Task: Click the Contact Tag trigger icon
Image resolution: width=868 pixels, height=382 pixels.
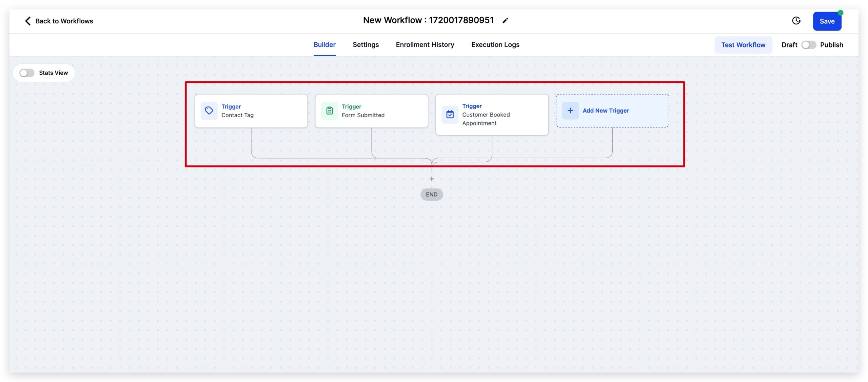Action: [209, 110]
